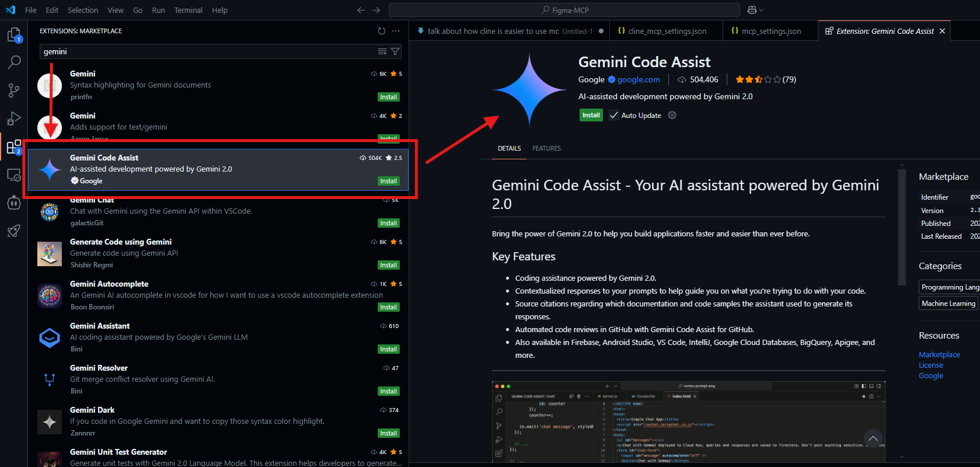Open the Explorer view in activity bar
The width and height of the screenshot is (980, 467).
click(14, 35)
